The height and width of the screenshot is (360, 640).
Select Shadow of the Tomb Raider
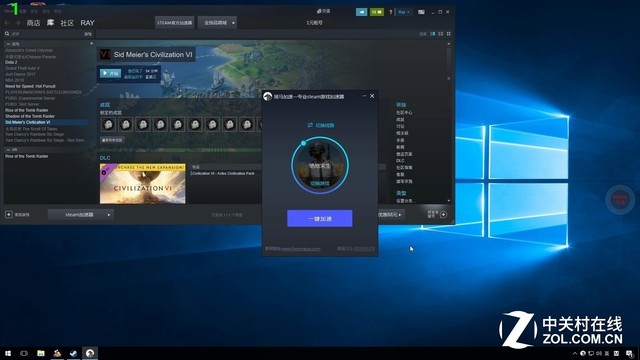(x=30, y=116)
